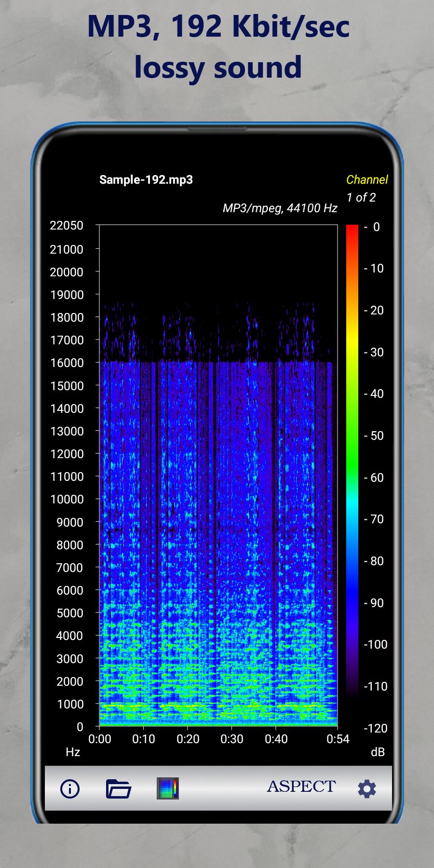Viewport: 434px width, 868px height.
Task: Click spectrogram at the 16000 Hz cutoff
Action: point(217,362)
